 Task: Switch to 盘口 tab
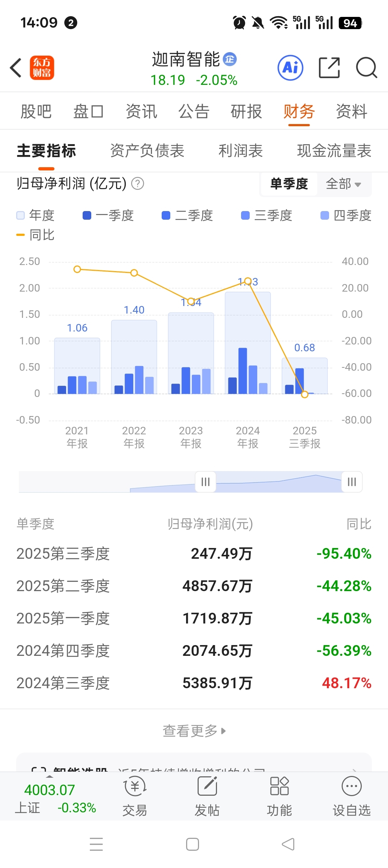(x=89, y=111)
